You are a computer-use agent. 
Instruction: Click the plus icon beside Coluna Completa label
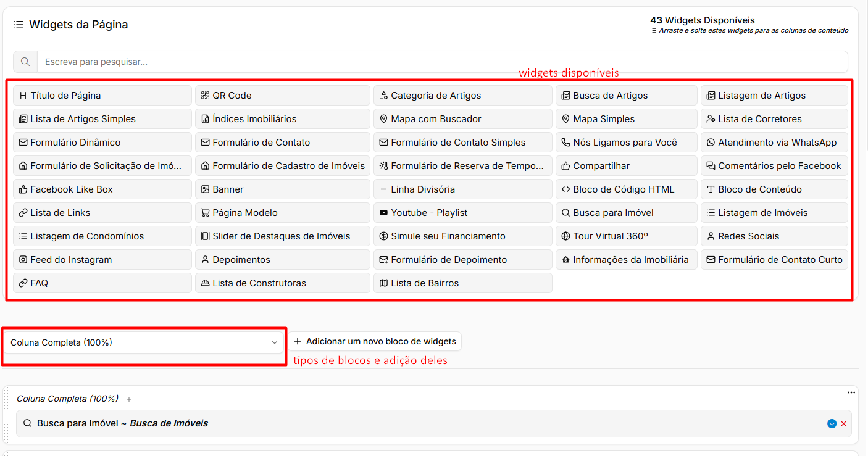[129, 399]
